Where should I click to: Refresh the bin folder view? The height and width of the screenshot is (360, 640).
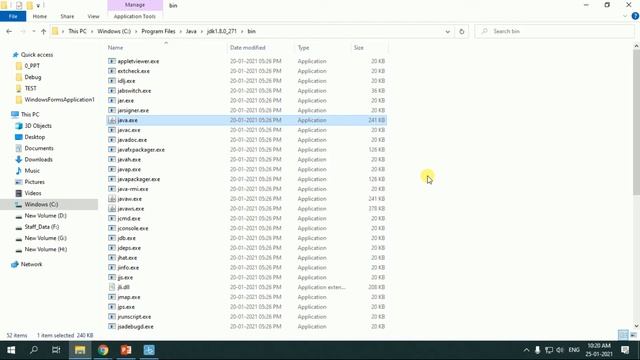pos(462,31)
